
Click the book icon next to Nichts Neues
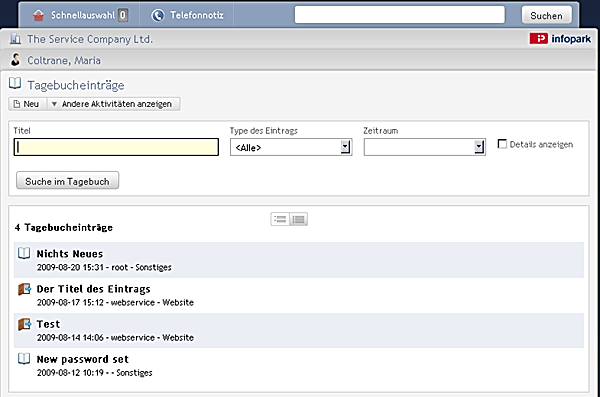[24, 253]
